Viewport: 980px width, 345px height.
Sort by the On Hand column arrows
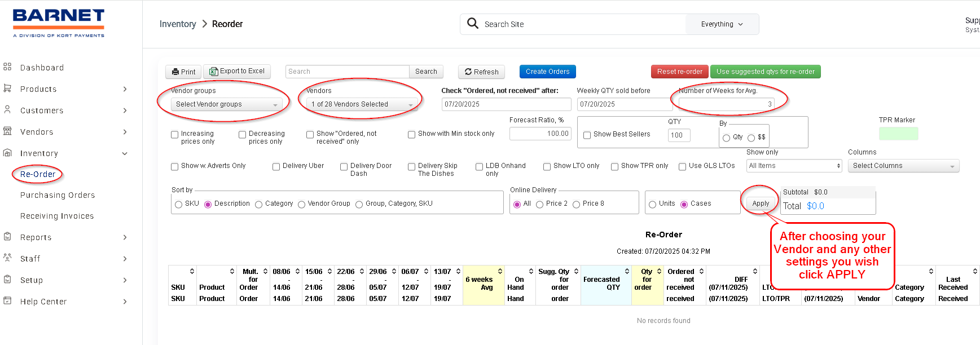coord(531,271)
